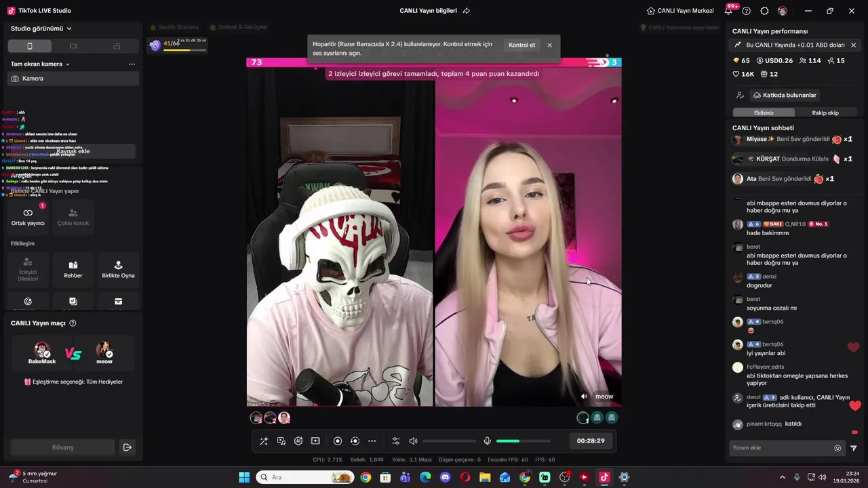Mute the speaker output
This screenshot has width=868, height=488.
[x=413, y=441]
